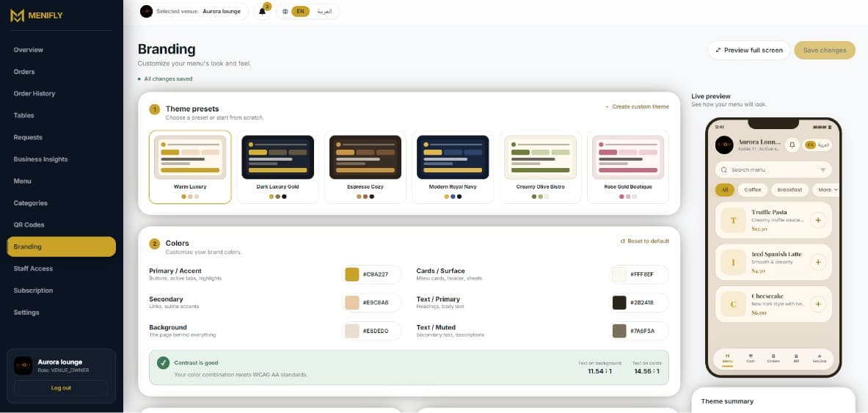Click the filter icon in Search menu
Screen dimensions: 868x413
click(x=823, y=169)
